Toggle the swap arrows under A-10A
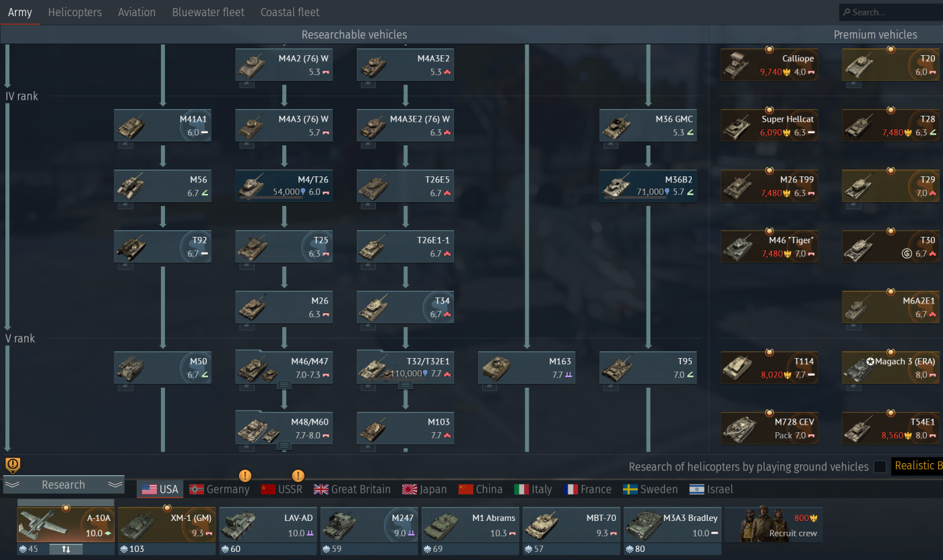Viewport: 943px width, 560px height. pos(66,549)
